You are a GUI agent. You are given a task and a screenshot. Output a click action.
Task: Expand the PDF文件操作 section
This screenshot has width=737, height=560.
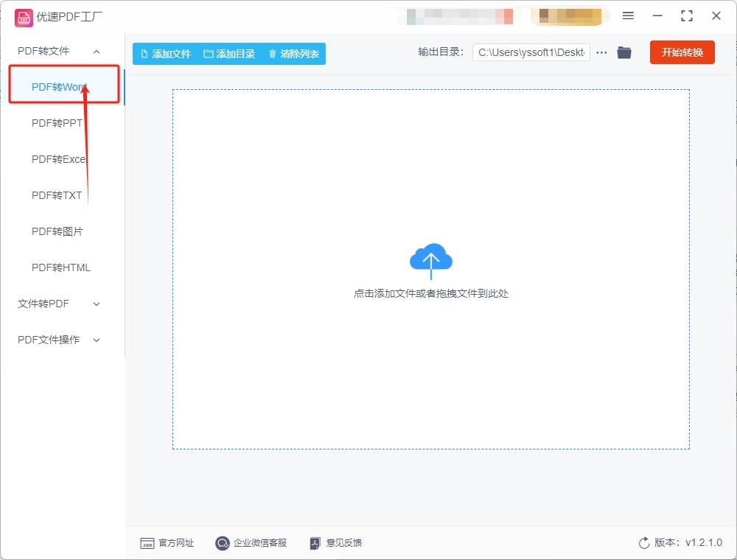pos(59,340)
